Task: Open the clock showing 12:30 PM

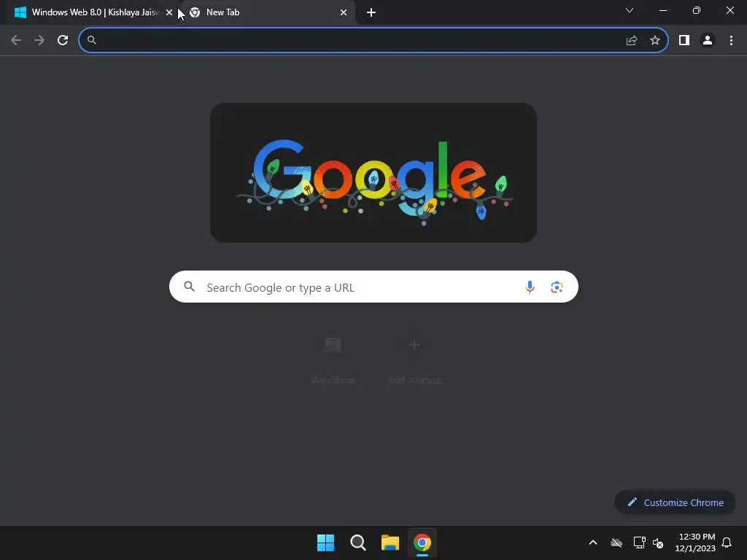Action: click(x=695, y=542)
